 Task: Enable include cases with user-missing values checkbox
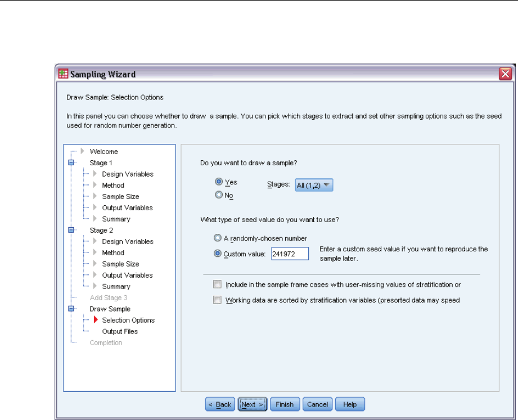click(217, 284)
